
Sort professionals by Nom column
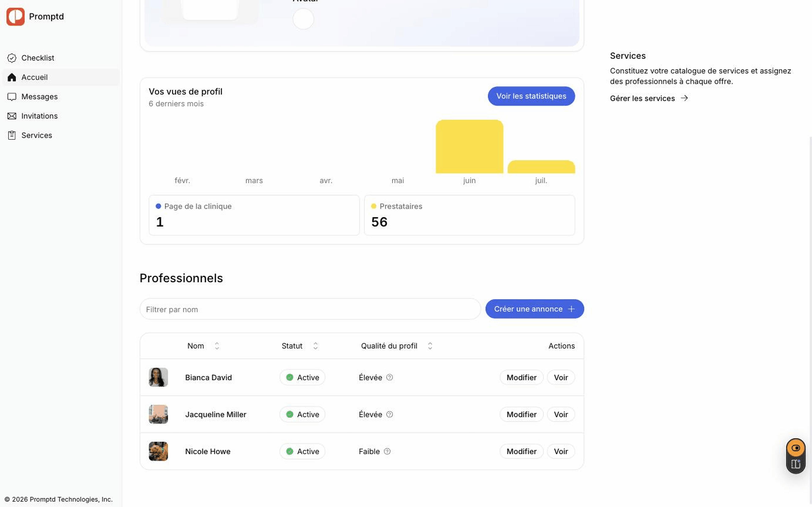pos(217,346)
